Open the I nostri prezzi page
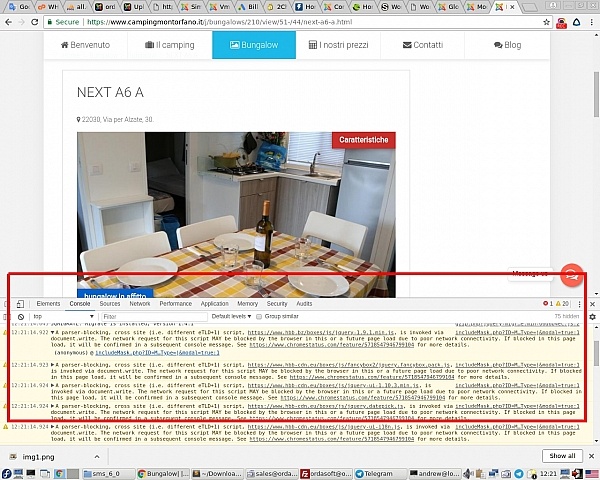The height and width of the screenshot is (480, 600). [338, 45]
